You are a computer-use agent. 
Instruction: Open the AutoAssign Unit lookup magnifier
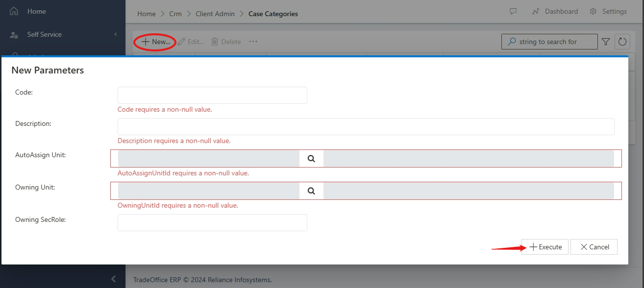311,158
